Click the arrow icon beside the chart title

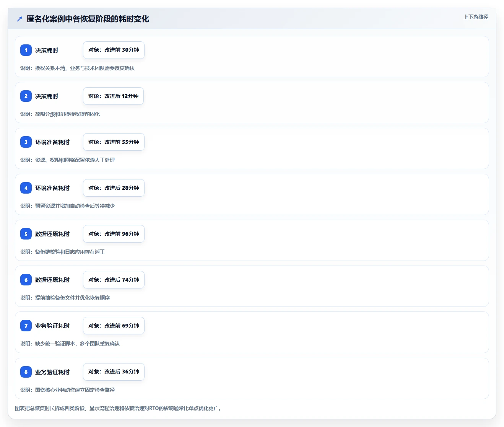(x=20, y=19)
